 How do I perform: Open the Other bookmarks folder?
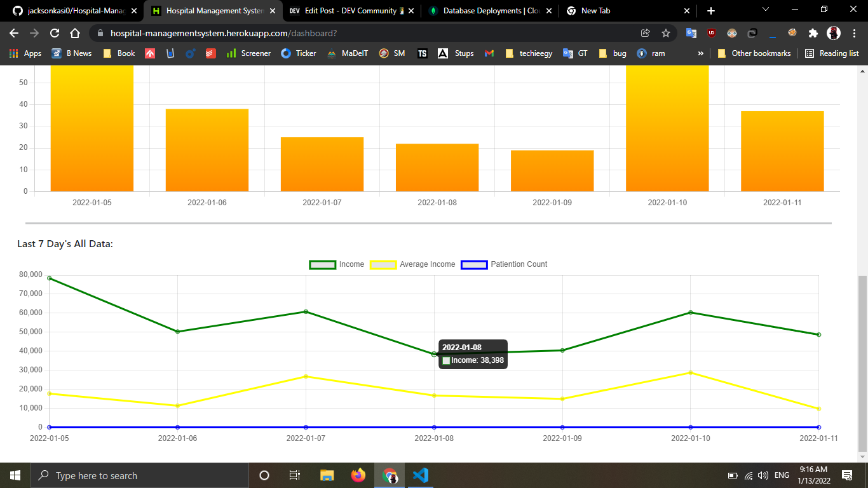coord(754,53)
